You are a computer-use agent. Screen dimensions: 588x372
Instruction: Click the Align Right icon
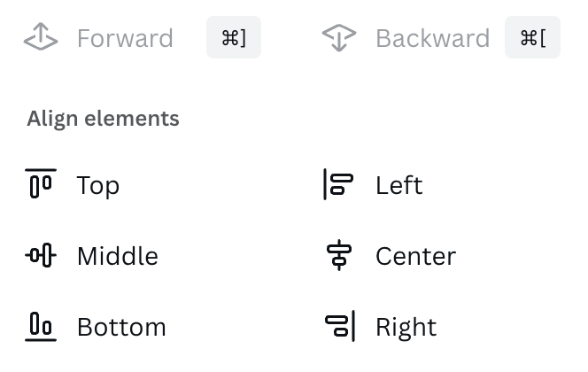340,326
